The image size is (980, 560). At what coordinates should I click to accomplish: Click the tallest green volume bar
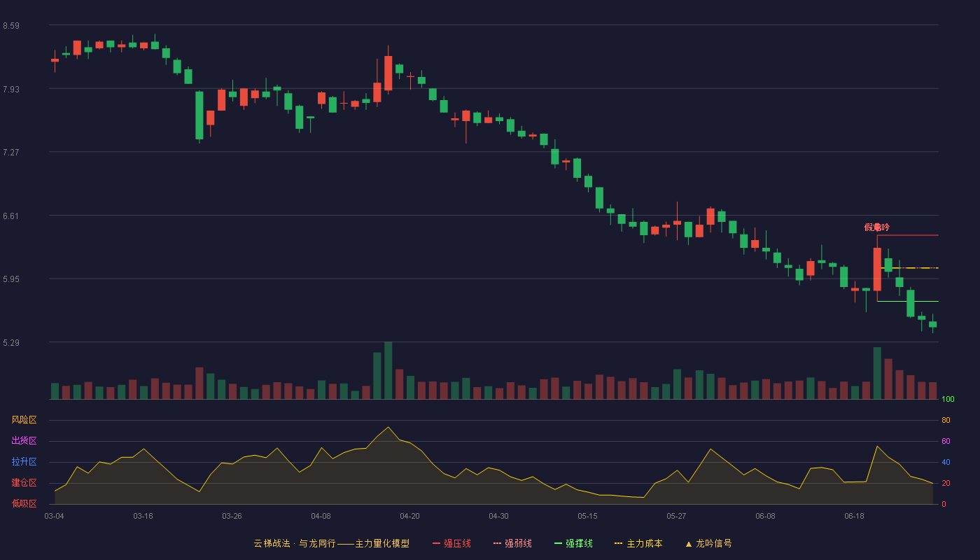click(x=388, y=371)
